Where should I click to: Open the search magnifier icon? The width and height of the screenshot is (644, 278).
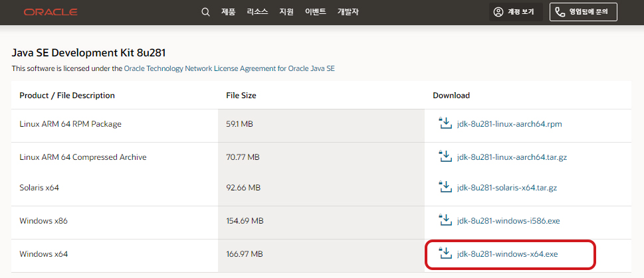[205, 12]
